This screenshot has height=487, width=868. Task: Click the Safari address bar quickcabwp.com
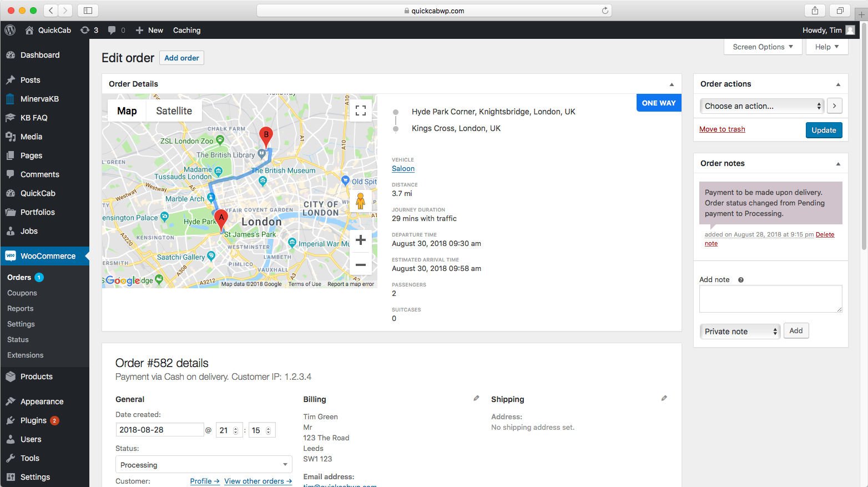pos(434,10)
